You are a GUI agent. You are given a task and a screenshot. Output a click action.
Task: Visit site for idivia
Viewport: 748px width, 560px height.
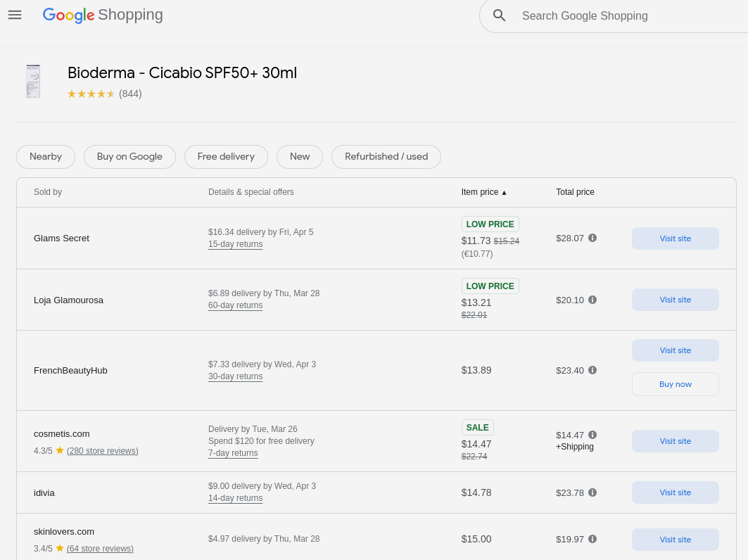pyautogui.click(x=675, y=492)
